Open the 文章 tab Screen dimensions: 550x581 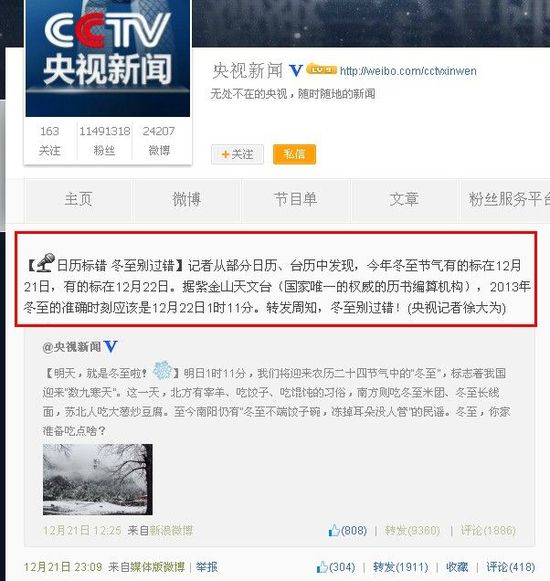(404, 199)
